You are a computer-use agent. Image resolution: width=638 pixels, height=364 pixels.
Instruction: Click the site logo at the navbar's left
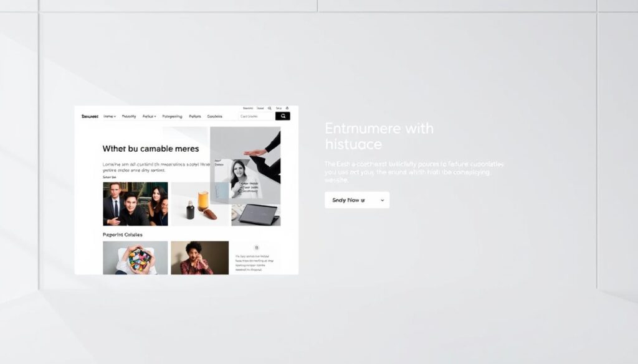[90, 116]
